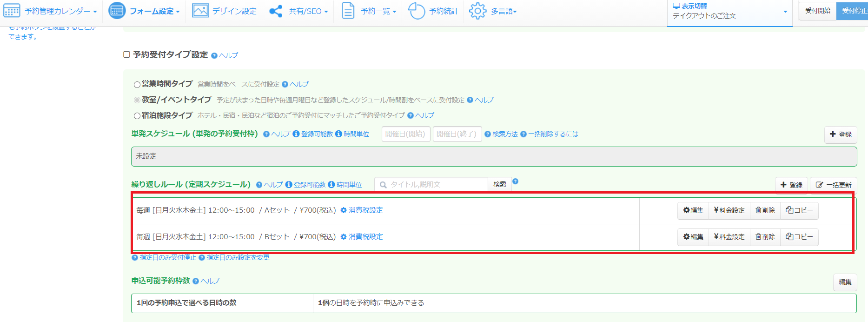868x322 pixels.
Task: Click the reservation statistics pie icon
Action: 417,11
